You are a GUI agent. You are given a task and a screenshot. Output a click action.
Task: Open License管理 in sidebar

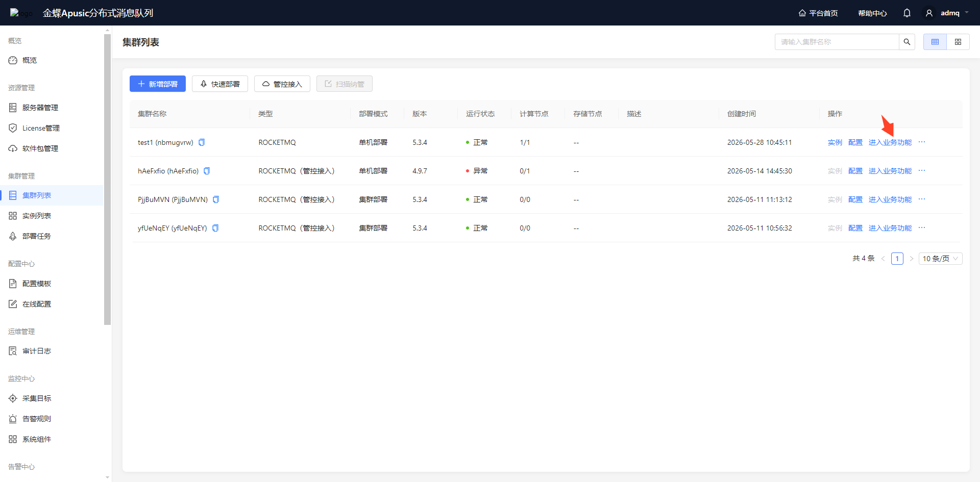[x=41, y=128]
